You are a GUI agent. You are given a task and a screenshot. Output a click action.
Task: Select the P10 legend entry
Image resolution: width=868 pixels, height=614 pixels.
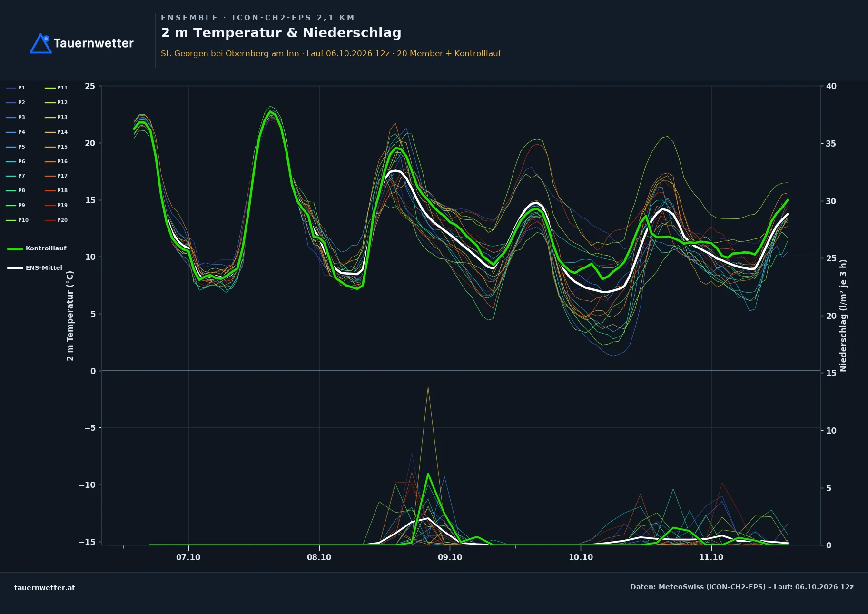pos(17,220)
